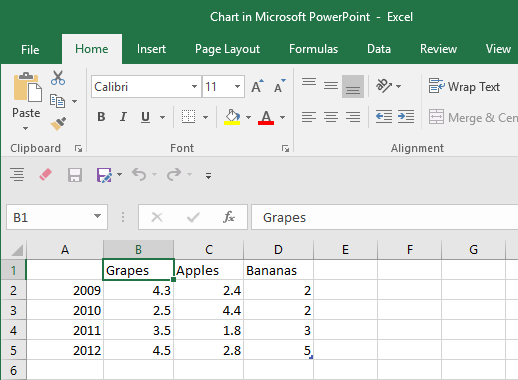This screenshot has height=380, width=518.
Task: Open Font Color dropdown arrow
Action: pos(282,117)
